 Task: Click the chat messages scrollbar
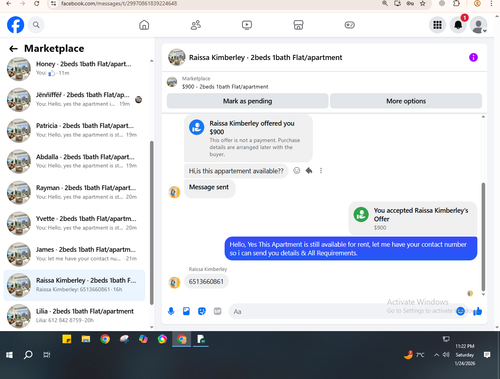click(483, 237)
